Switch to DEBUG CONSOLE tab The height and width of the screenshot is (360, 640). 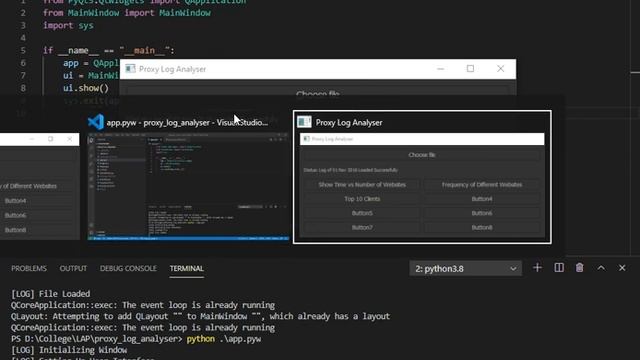(128, 269)
